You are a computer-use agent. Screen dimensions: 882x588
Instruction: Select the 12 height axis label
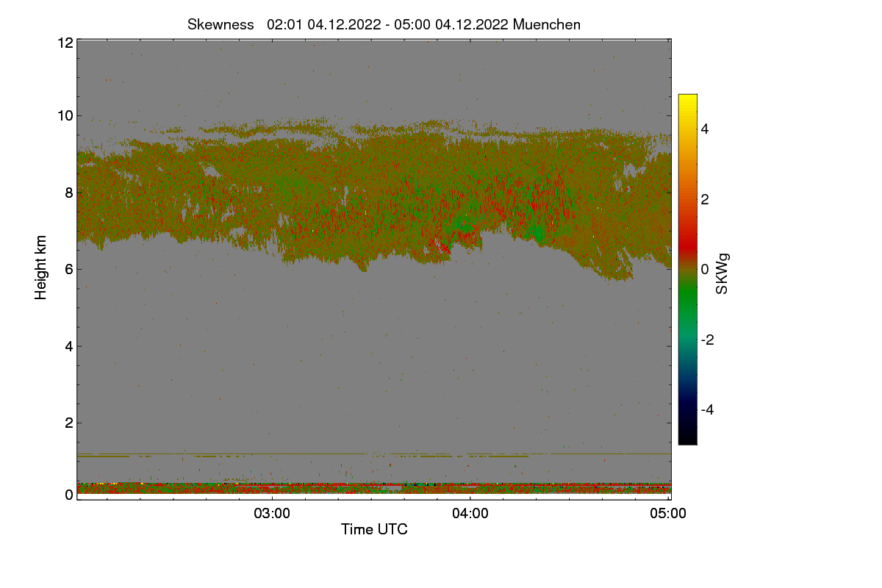pyautogui.click(x=65, y=43)
